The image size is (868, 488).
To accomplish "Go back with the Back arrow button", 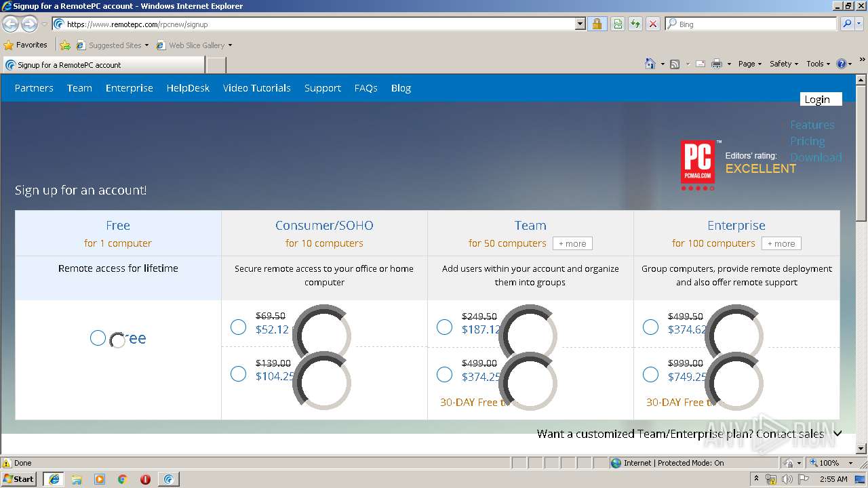I will click(11, 24).
